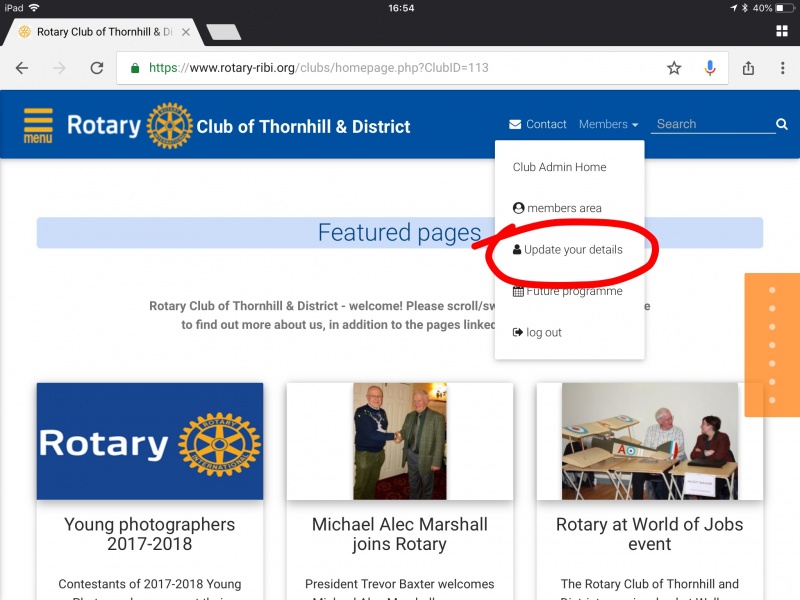Click the "President Trevor Baxter welcomes" text
This screenshot has width=800, height=600.
point(400,584)
